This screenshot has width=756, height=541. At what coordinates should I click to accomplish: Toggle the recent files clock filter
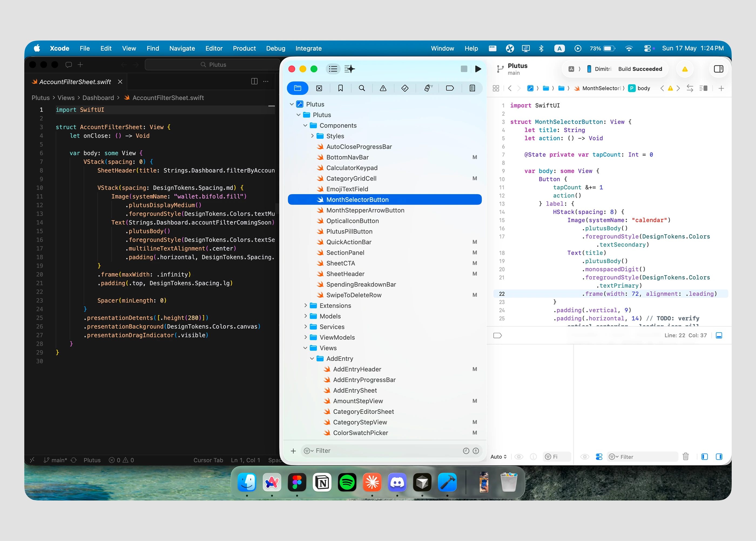pos(466,451)
